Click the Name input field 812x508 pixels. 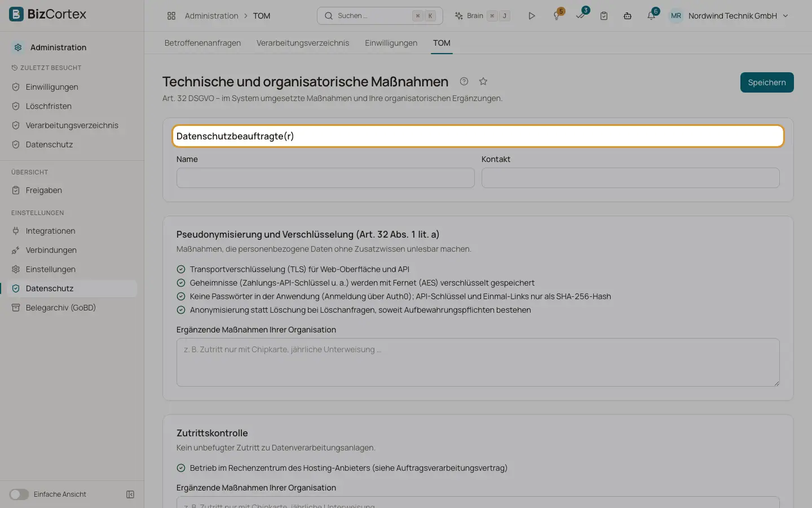click(x=325, y=178)
